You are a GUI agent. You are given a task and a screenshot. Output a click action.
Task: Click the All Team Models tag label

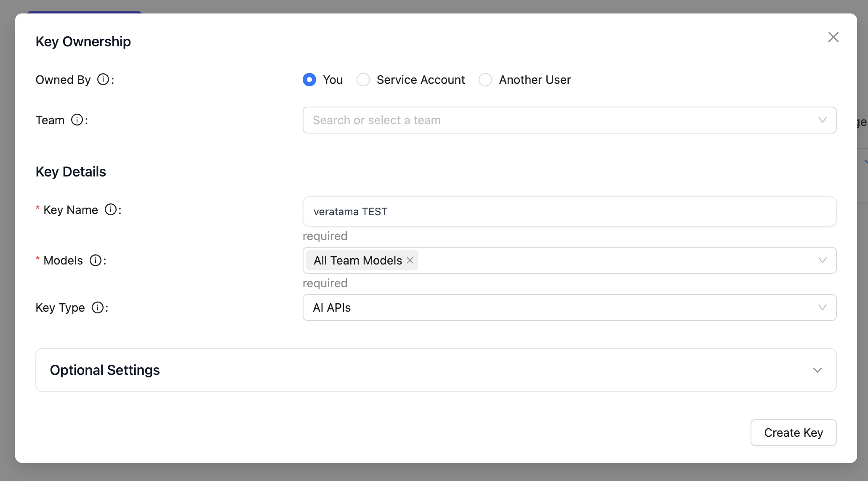point(357,260)
